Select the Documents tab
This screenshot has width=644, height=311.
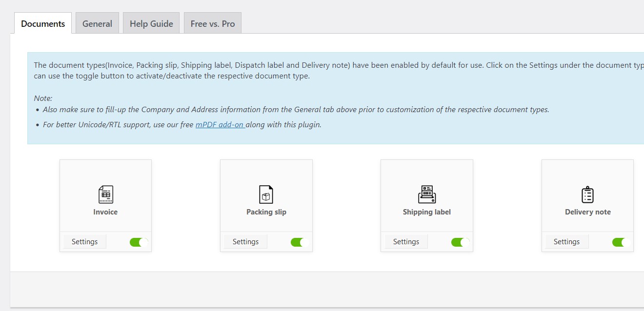tap(43, 23)
